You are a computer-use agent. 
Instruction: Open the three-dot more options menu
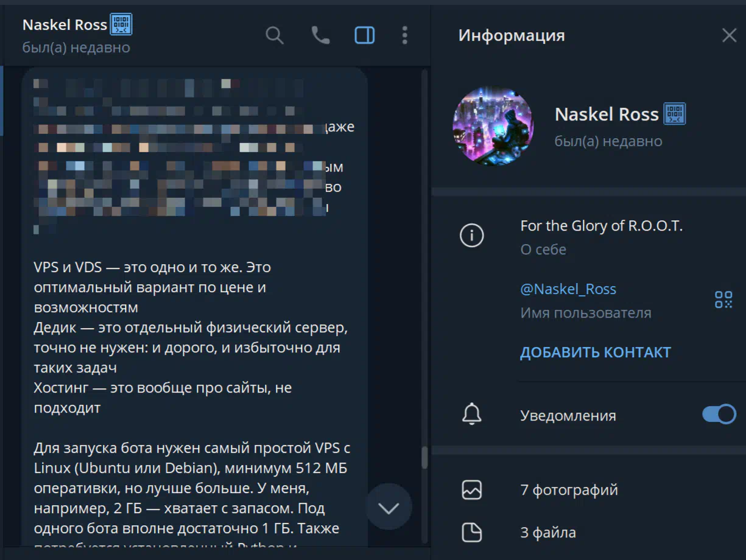(x=405, y=35)
